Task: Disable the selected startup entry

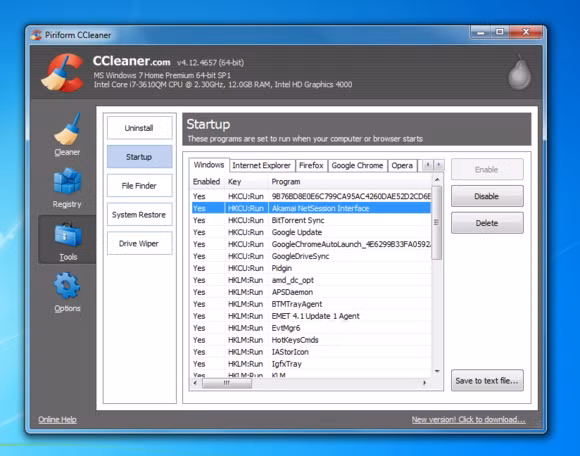Action: (487, 196)
